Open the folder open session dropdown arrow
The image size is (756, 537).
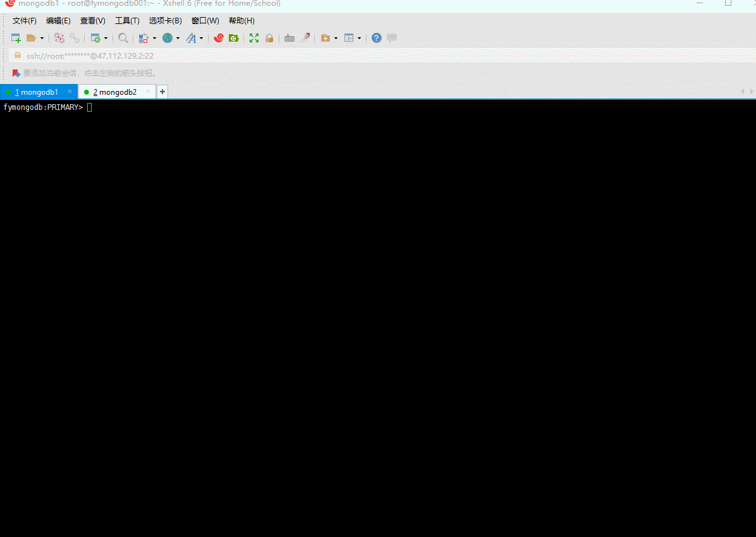click(42, 38)
